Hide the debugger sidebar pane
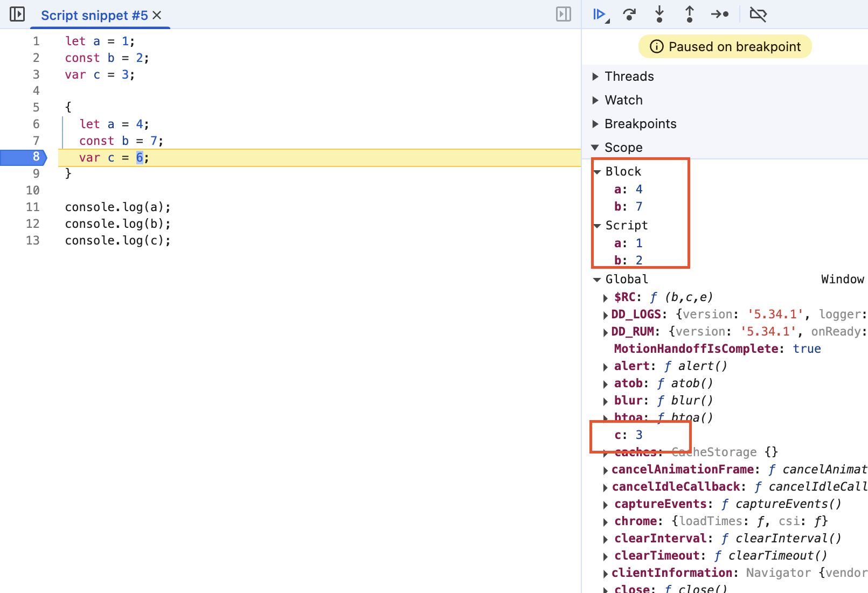 coord(563,14)
